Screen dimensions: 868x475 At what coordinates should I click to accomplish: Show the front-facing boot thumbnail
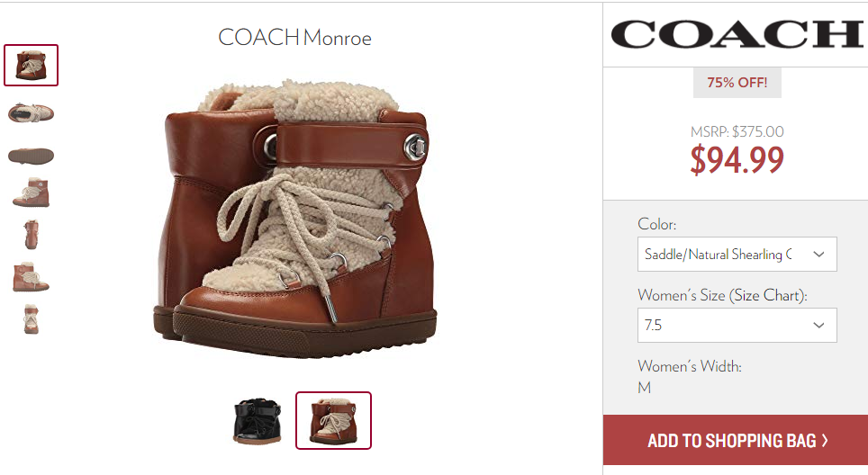pyautogui.click(x=31, y=319)
